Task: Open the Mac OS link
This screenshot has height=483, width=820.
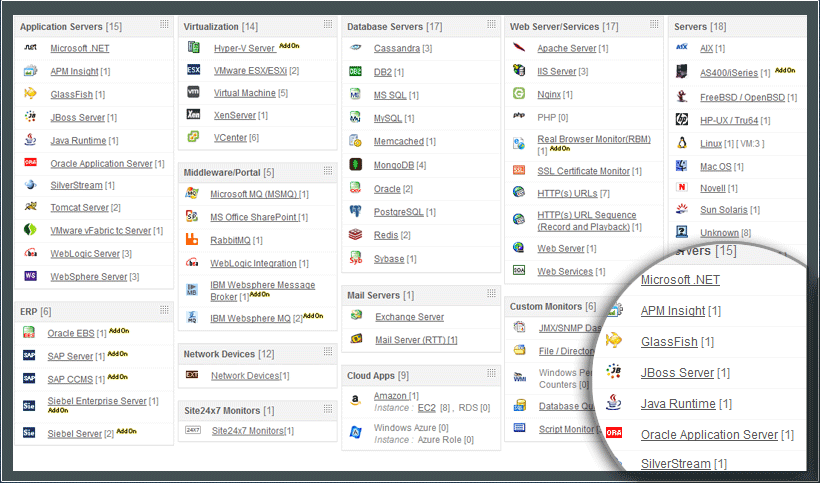Action: (716, 167)
